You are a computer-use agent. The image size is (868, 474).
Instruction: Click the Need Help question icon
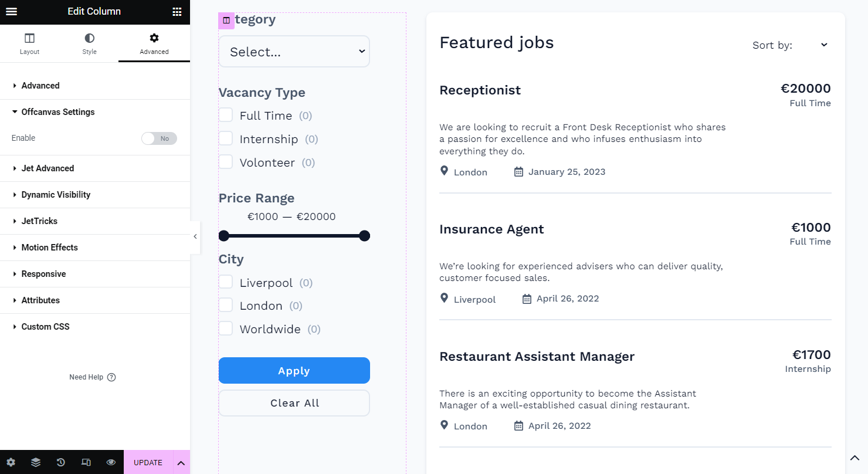tap(111, 377)
